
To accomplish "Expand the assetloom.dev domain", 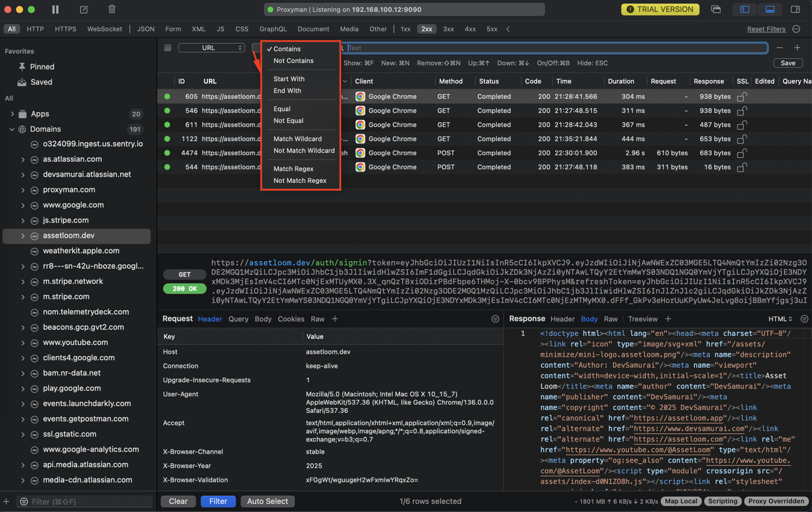I will pyautogui.click(x=23, y=235).
